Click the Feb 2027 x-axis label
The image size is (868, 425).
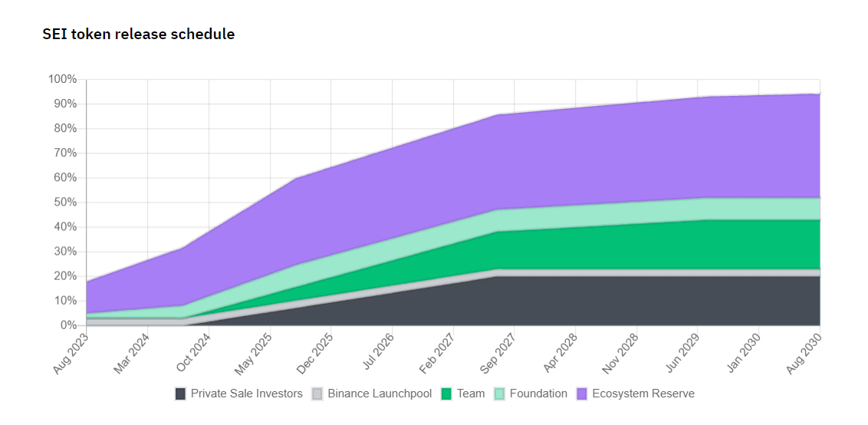(x=439, y=352)
